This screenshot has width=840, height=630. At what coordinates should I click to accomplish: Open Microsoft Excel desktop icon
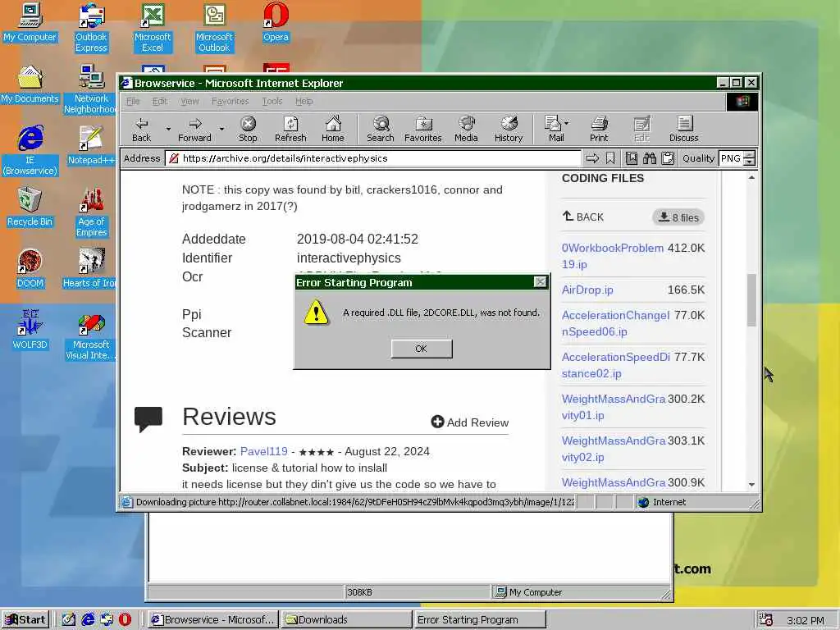153,27
